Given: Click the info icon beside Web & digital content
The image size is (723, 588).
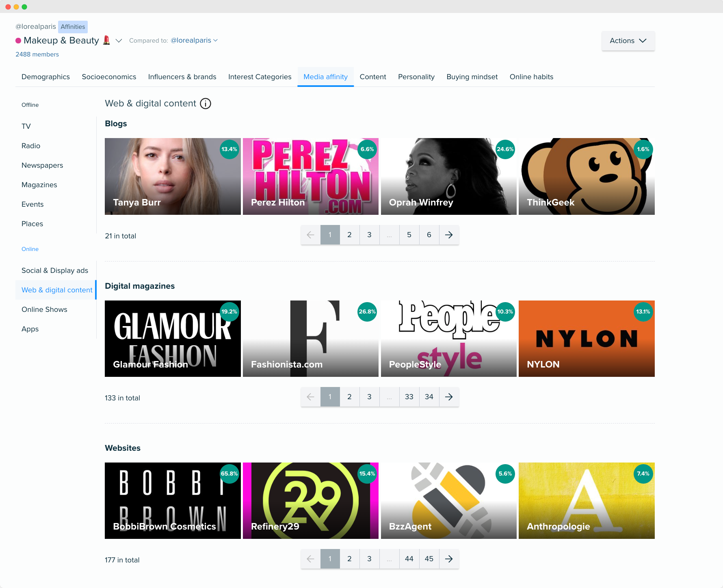Looking at the screenshot, I should 206,104.
